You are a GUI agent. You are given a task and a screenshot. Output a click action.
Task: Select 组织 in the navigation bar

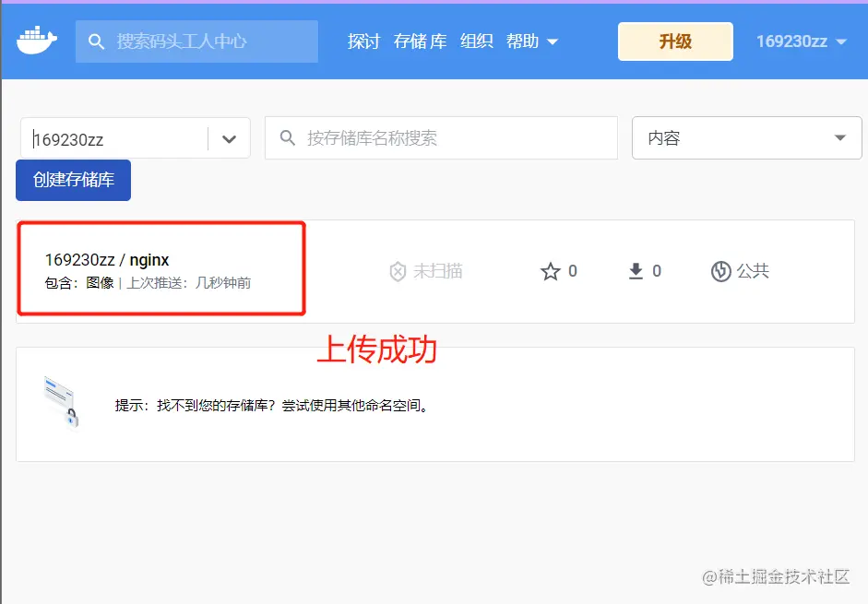point(477,41)
